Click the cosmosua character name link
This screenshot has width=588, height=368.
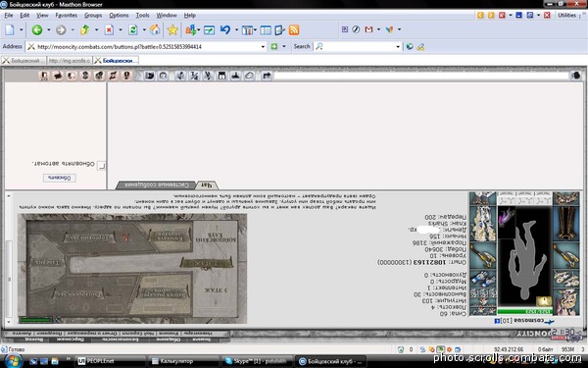(529, 322)
